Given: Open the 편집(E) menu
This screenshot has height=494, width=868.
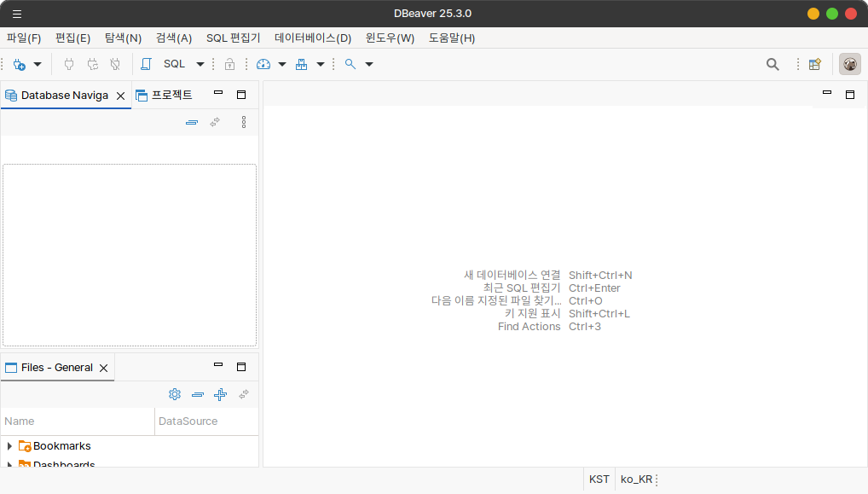Looking at the screenshot, I should (x=73, y=38).
